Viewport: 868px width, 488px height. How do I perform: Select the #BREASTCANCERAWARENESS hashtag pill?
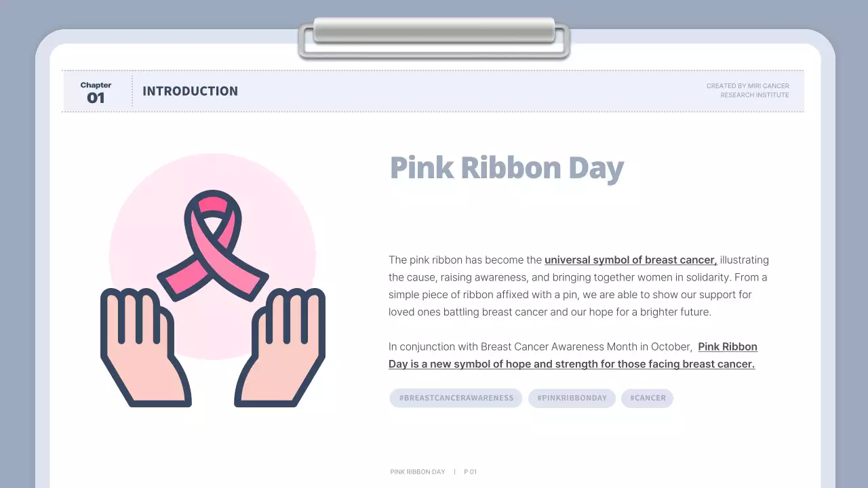click(x=456, y=398)
